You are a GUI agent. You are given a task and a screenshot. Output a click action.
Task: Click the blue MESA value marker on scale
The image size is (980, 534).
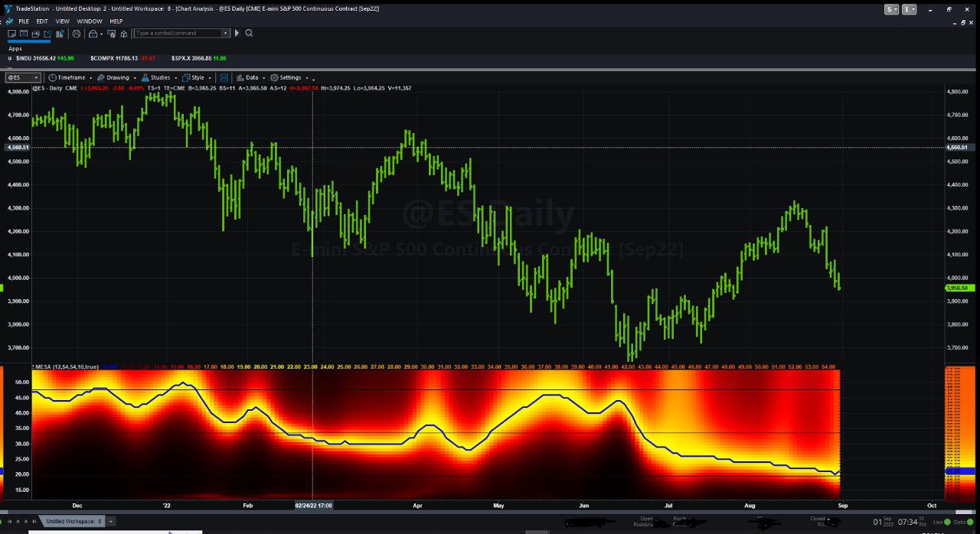[x=960, y=471]
